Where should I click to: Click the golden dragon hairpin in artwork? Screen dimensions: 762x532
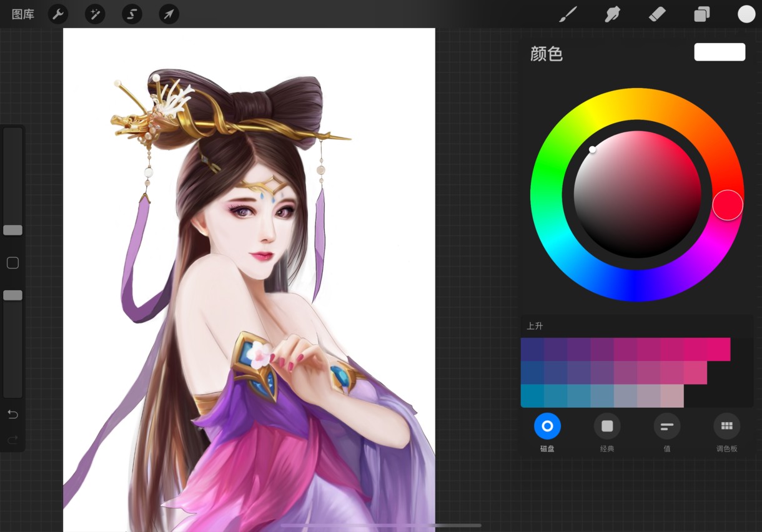(134, 123)
